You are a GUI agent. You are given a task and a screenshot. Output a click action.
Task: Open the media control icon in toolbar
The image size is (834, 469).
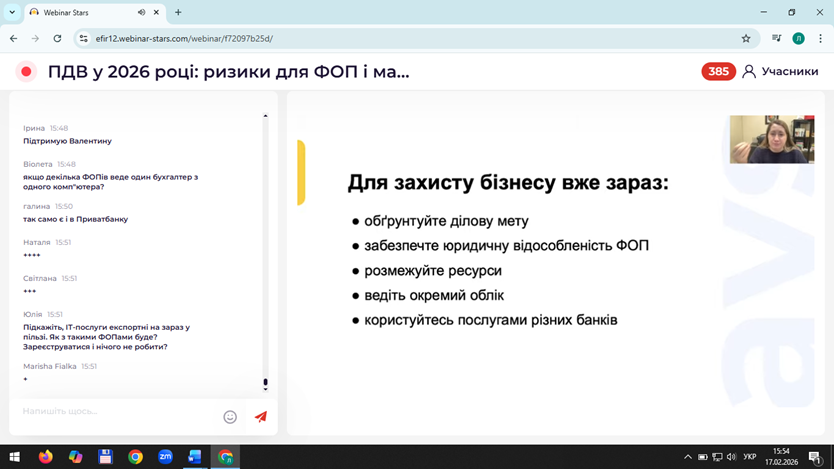click(x=776, y=38)
